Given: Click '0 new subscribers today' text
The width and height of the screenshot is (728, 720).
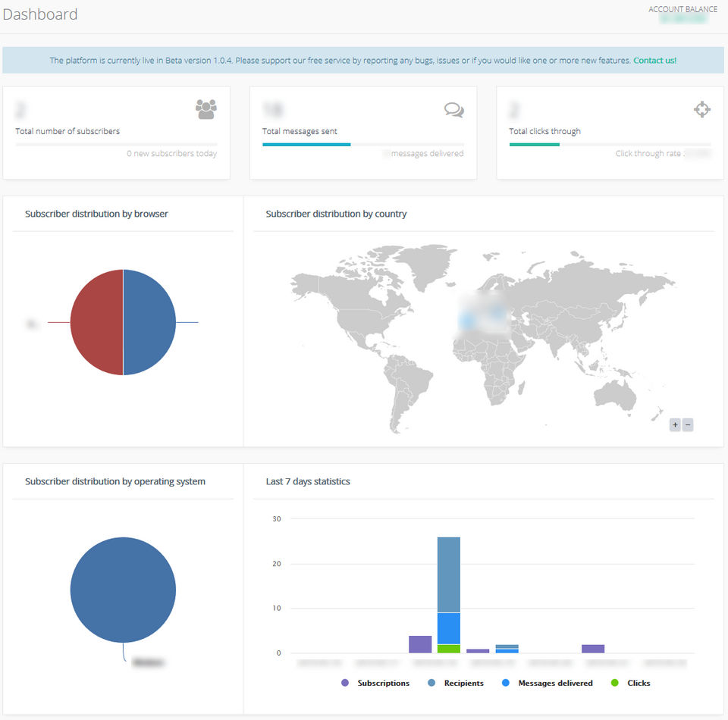Looking at the screenshot, I should click(172, 154).
